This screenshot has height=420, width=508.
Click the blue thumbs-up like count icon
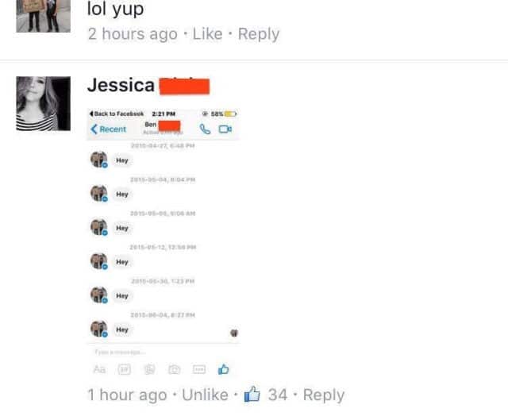click(252, 395)
